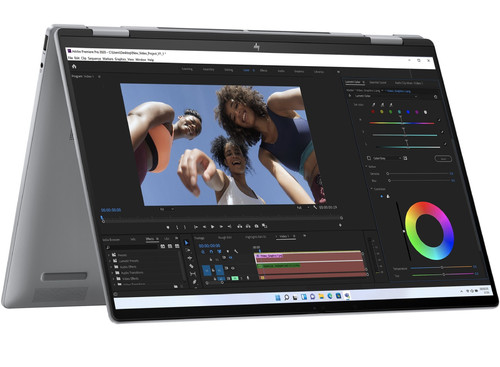Step forward one frame in the Program monitor
Screen dimensions: 500x367
click(221, 227)
